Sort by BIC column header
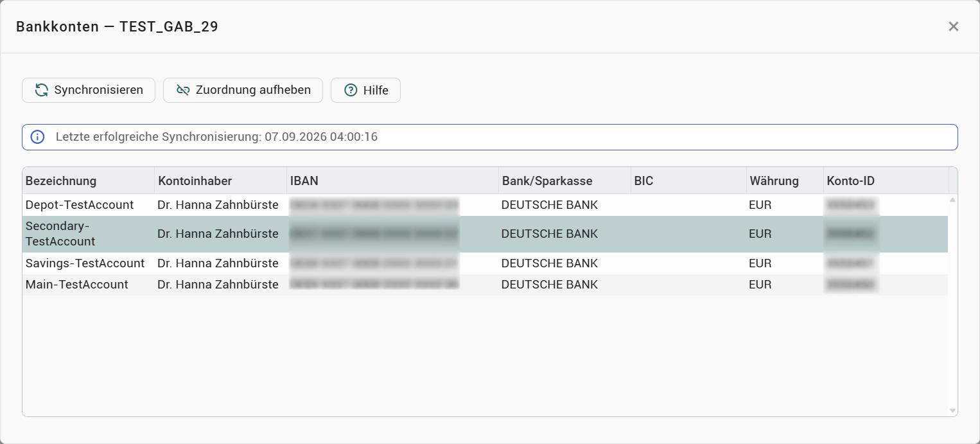This screenshot has height=444, width=980. 688,181
